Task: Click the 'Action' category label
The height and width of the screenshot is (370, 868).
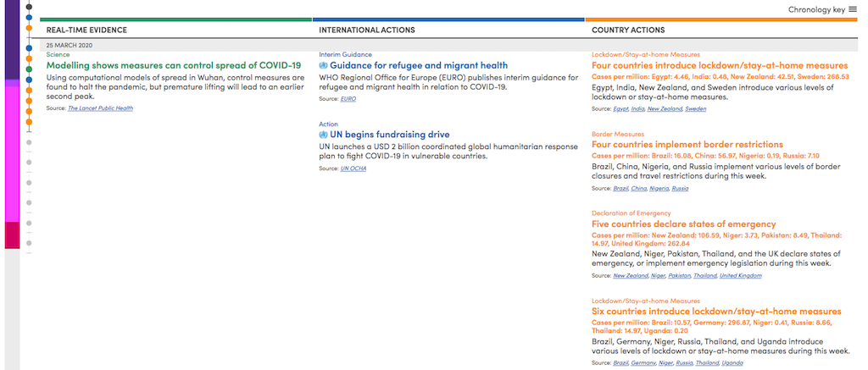Action: coord(328,124)
